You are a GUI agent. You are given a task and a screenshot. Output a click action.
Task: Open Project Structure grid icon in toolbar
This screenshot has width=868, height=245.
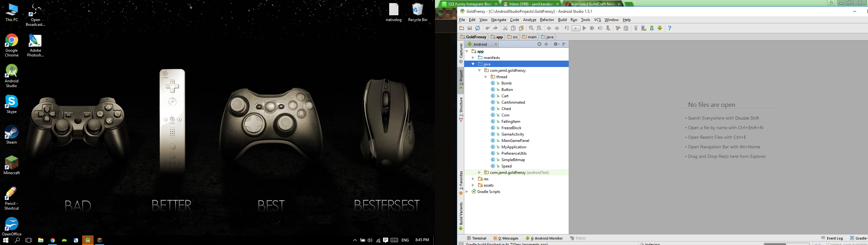click(626, 28)
